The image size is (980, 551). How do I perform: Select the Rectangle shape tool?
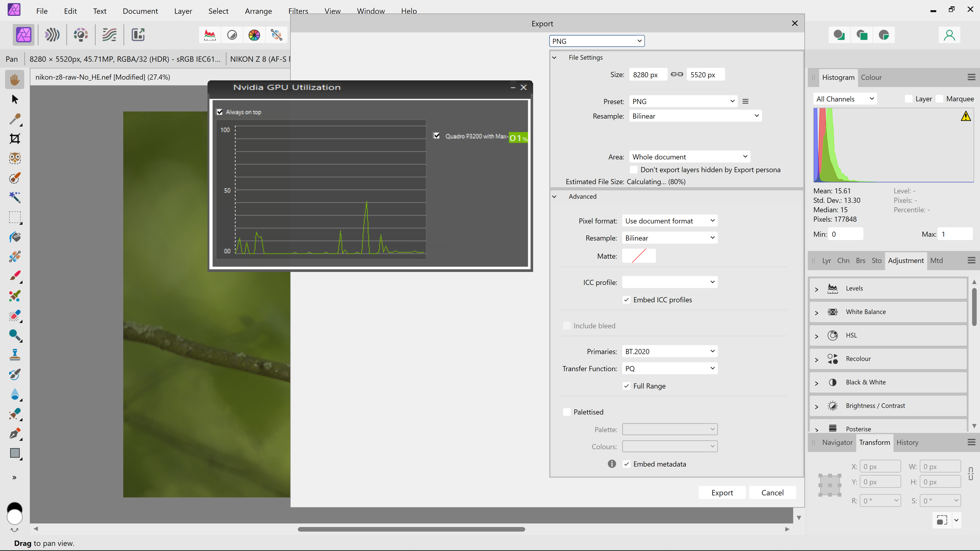pyautogui.click(x=15, y=453)
